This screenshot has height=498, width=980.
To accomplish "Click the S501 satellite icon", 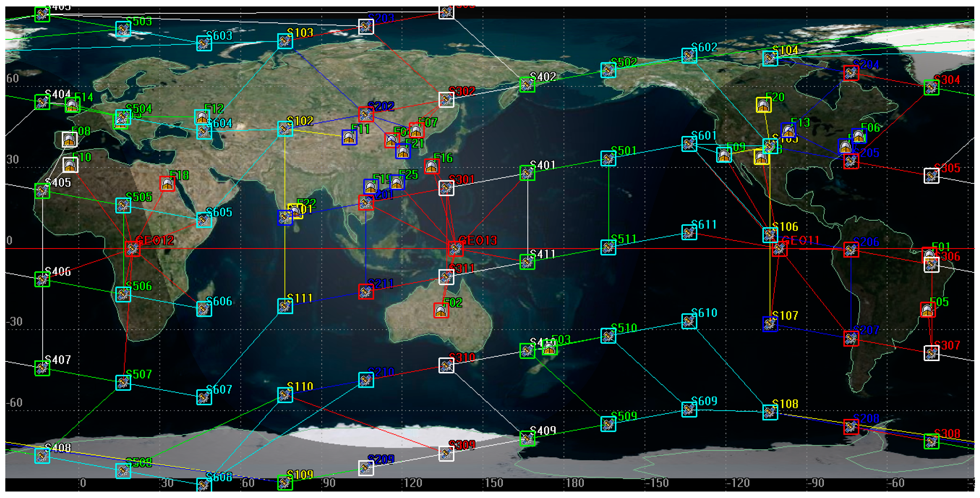I will pos(608,158).
